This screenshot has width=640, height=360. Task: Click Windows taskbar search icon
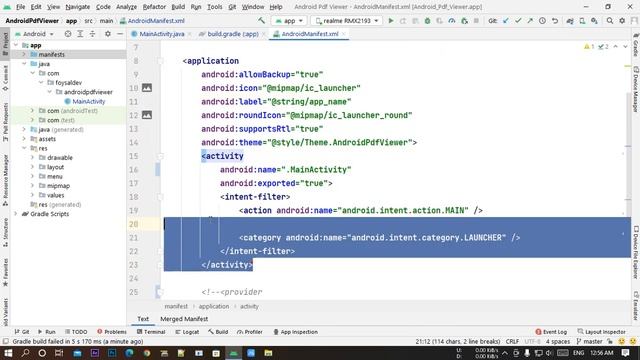click(25, 353)
